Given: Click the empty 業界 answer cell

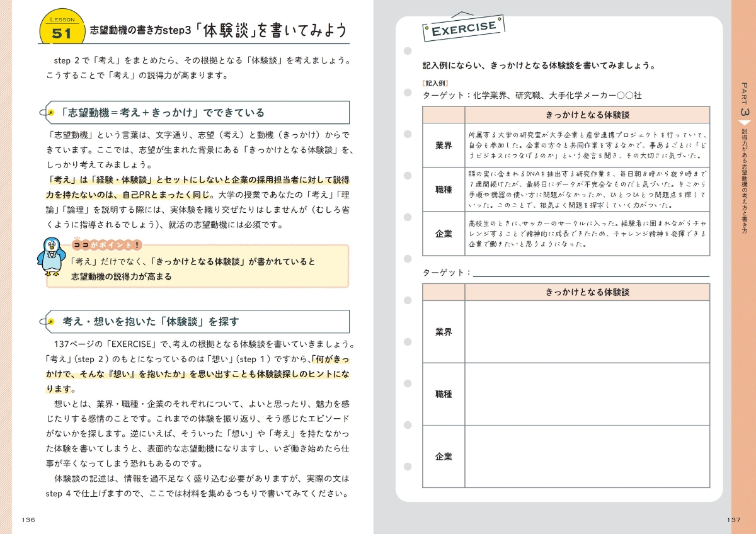Looking at the screenshot, I should point(587,332).
